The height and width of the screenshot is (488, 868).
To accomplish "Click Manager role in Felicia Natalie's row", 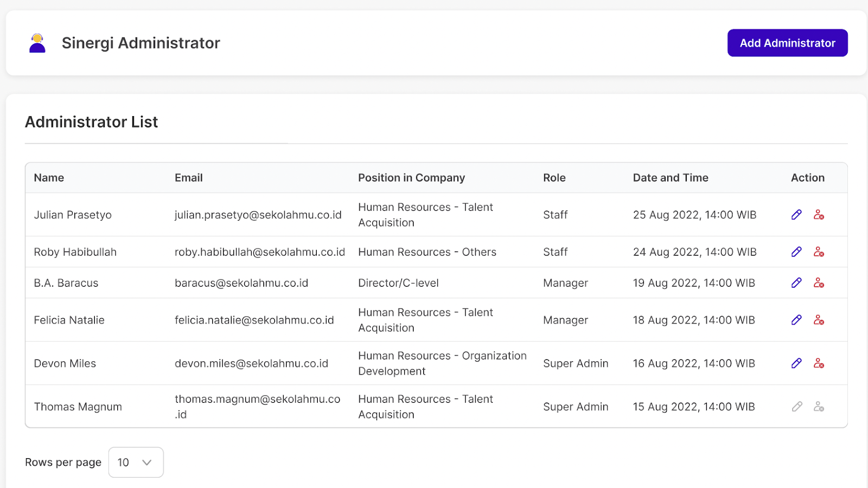I will pos(565,320).
